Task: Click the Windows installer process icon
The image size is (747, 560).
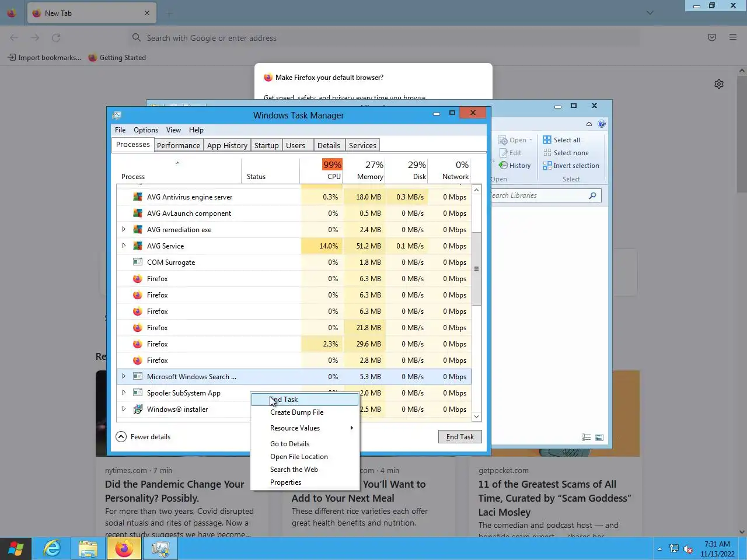Action: click(138, 409)
